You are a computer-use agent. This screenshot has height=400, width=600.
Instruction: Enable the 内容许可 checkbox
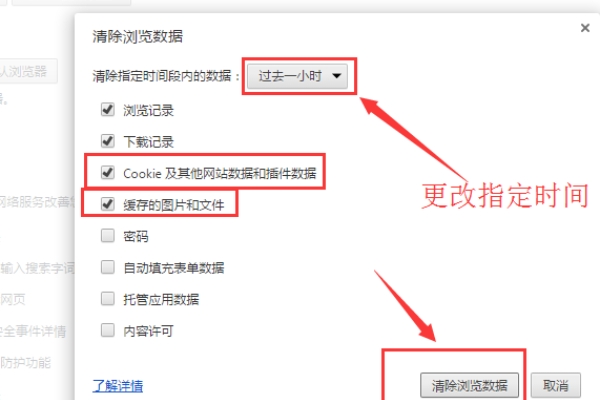point(108,330)
